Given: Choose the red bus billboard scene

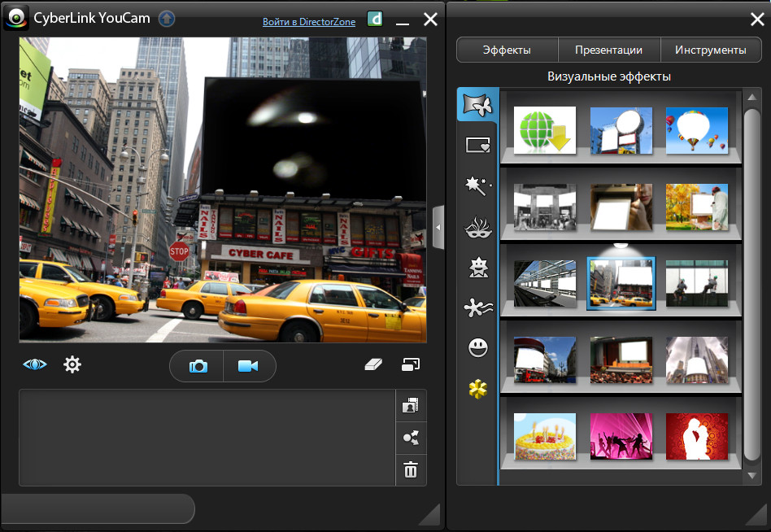Looking at the screenshot, I should click(x=545, y=360).
